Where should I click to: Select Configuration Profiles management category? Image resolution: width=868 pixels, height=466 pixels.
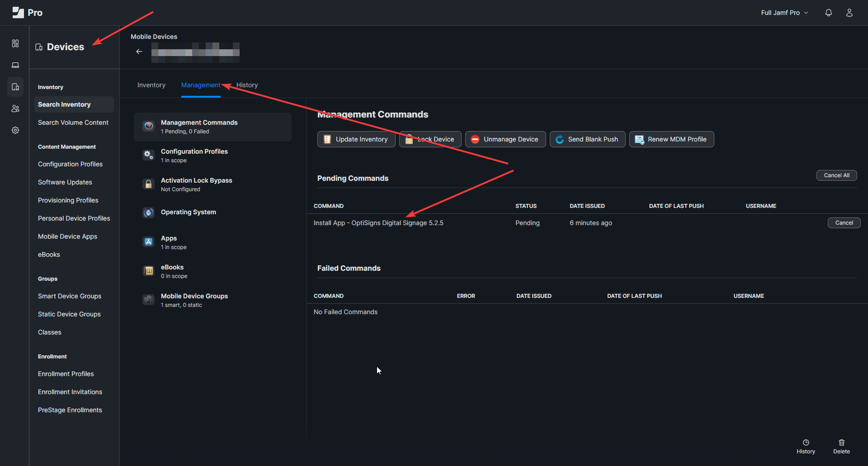[x=212, y=155]
